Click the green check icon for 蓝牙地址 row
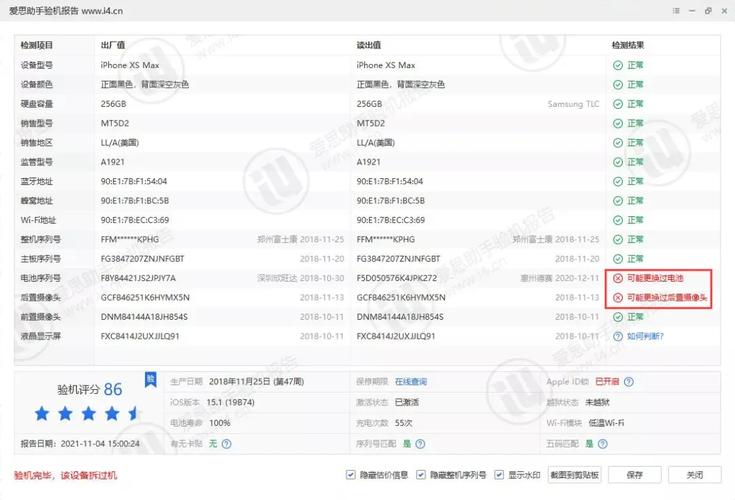735x500 pixels. (618, 181)
